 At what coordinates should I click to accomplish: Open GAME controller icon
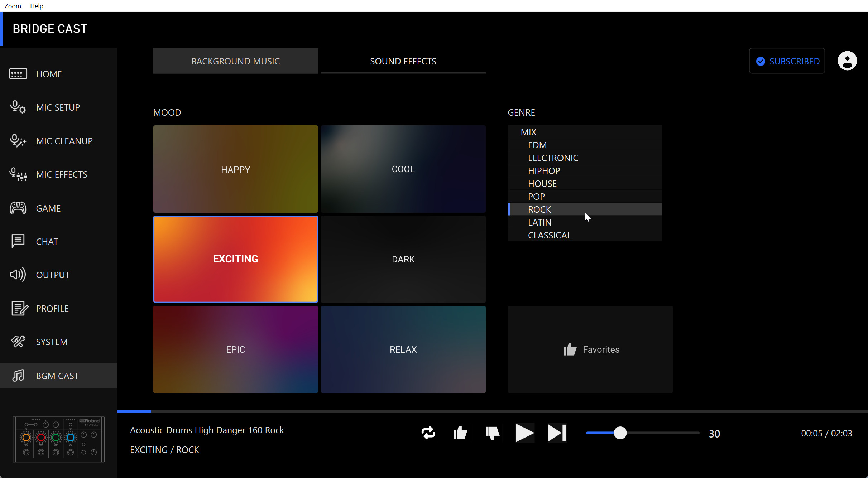click(18, 208)
